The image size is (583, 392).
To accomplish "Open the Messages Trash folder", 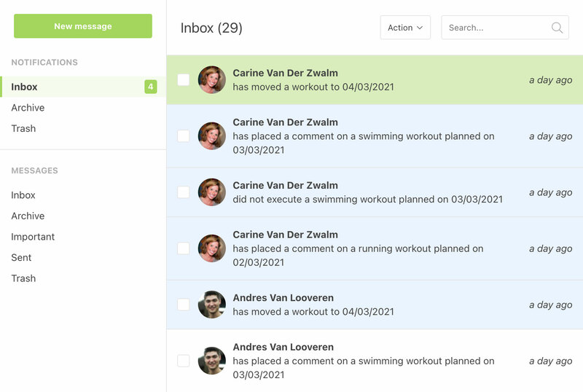I will tap(23, 278).
